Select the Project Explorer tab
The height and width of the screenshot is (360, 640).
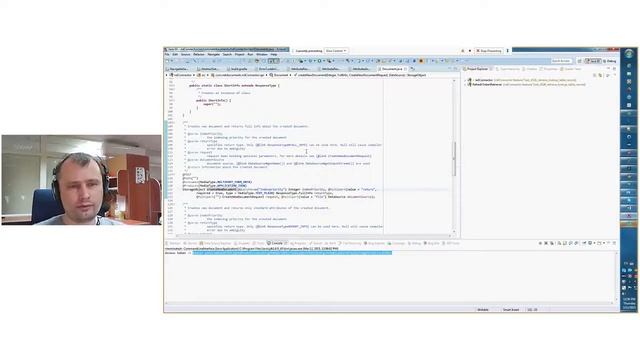(x=477, y=69)
